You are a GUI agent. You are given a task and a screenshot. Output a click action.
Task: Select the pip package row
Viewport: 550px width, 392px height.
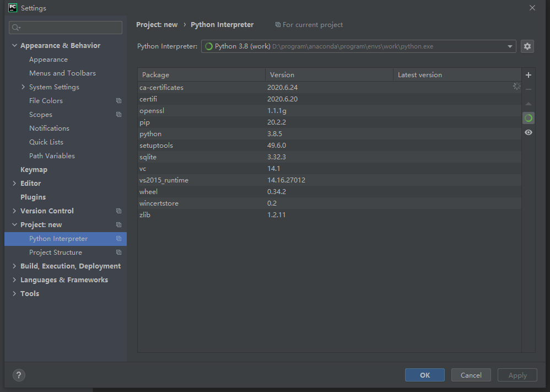pyautogui.click(x=330, y=122)
